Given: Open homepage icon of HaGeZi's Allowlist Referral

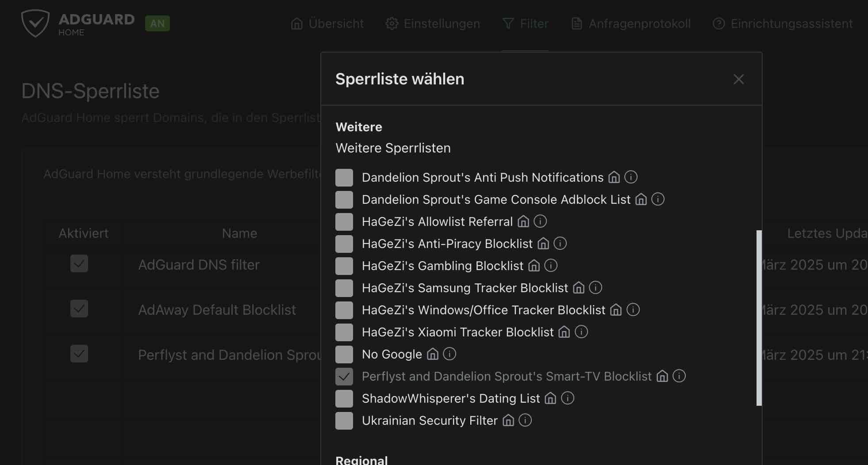Looking at the screenshot, I should 523,221.
